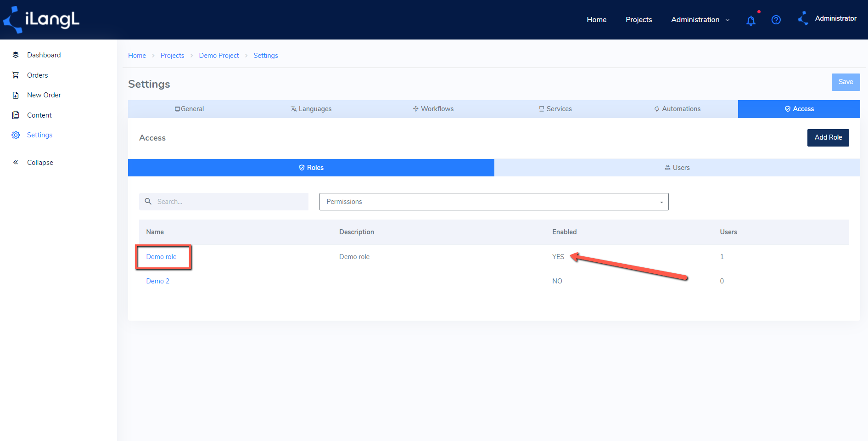Switch to the General tab
This screenshot has width=868, height=441.
[189, 109]
